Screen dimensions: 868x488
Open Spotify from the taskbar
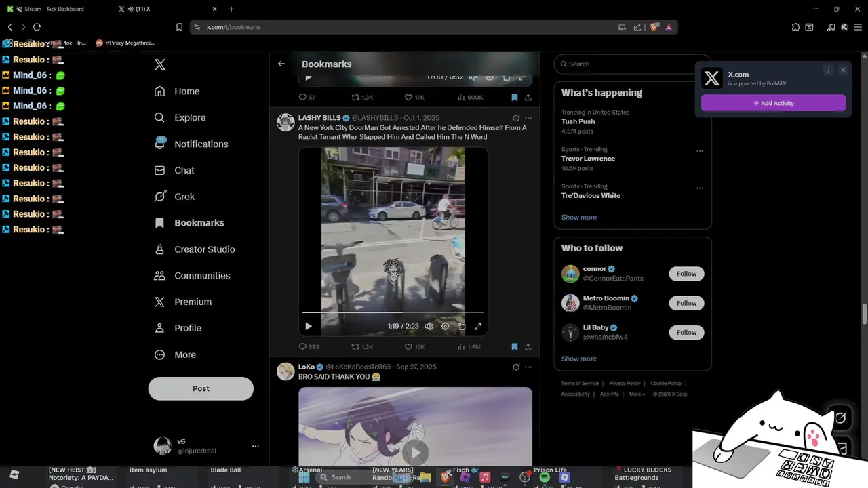545,477
